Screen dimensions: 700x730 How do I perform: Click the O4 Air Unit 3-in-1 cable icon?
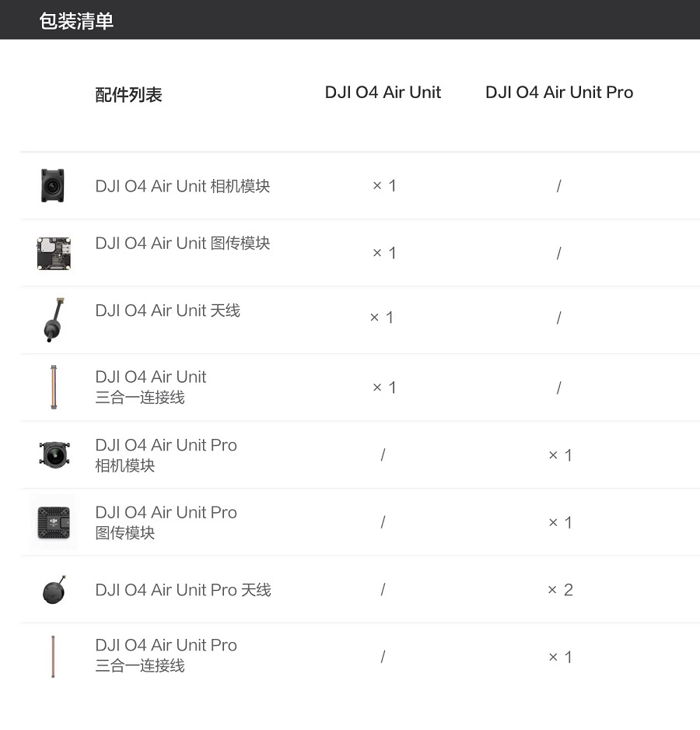pos(54,388)
